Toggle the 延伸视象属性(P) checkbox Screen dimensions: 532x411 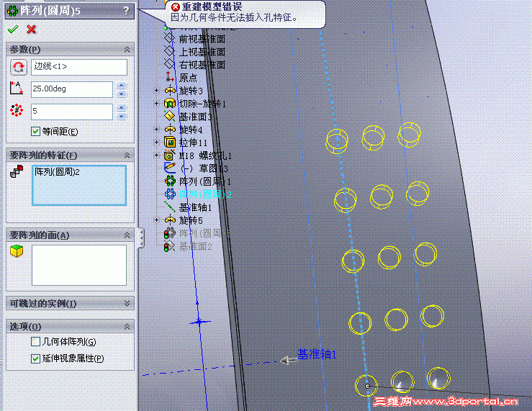tap(35, 358)
